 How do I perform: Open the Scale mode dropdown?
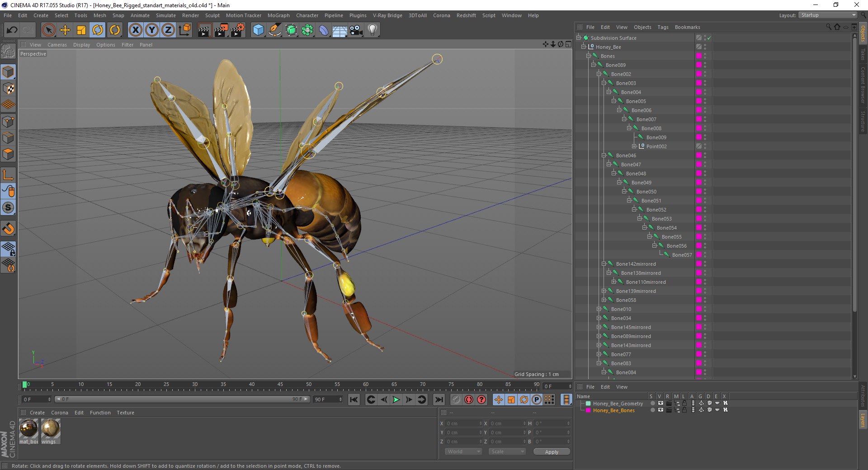tap(507, 451)
